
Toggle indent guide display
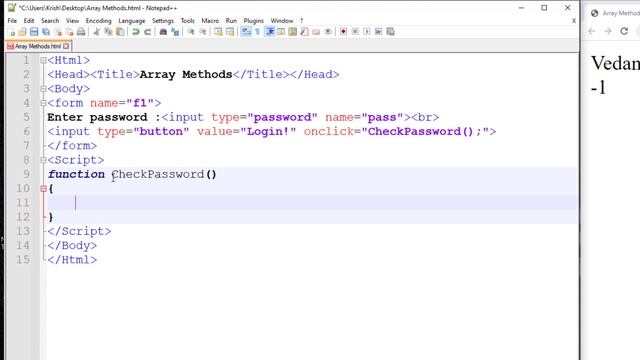(x=269, y=32)
